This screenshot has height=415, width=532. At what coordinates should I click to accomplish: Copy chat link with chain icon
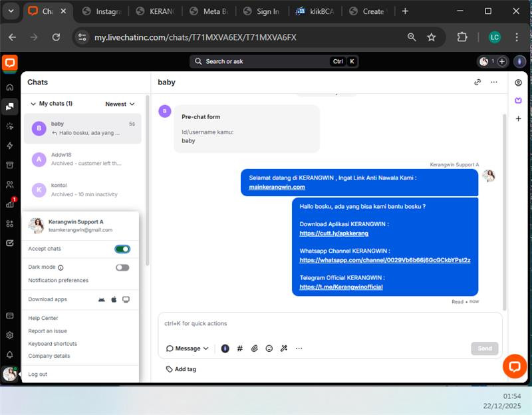[x=477, y=82]
